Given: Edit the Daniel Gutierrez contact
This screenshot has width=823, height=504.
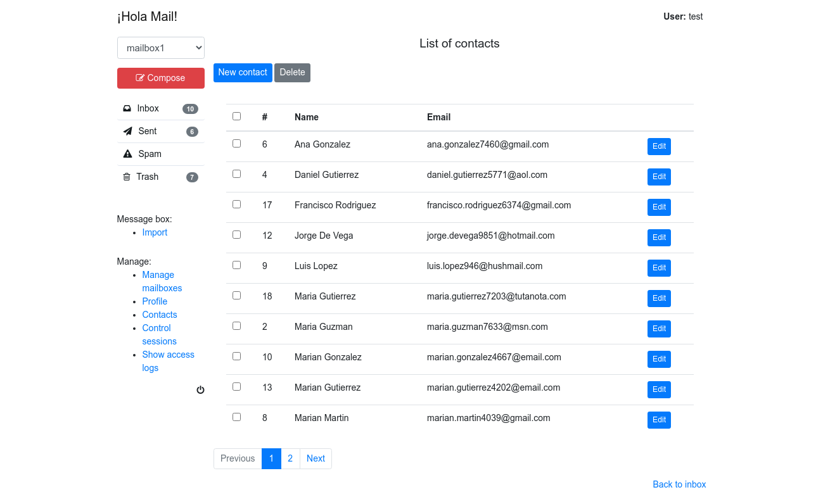Looking at the screenshot, I should (x=659, y=177).
